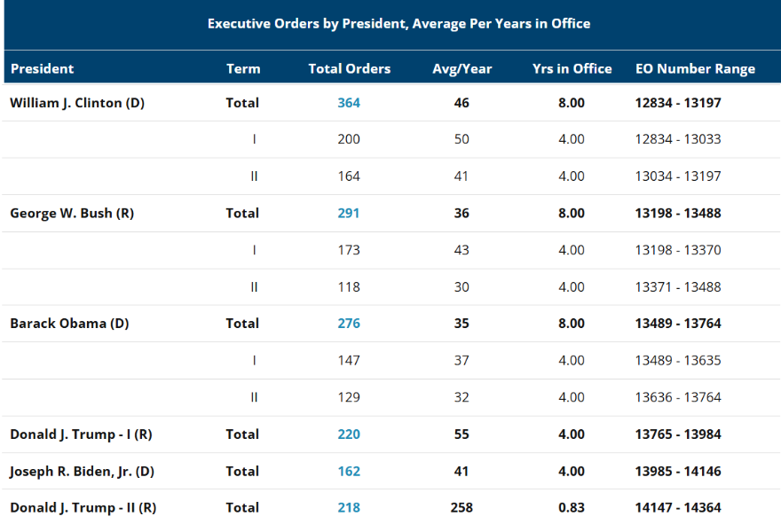
Task: Select EO range 12834 - 13033 in Clinton's term I
Action: 678,139
